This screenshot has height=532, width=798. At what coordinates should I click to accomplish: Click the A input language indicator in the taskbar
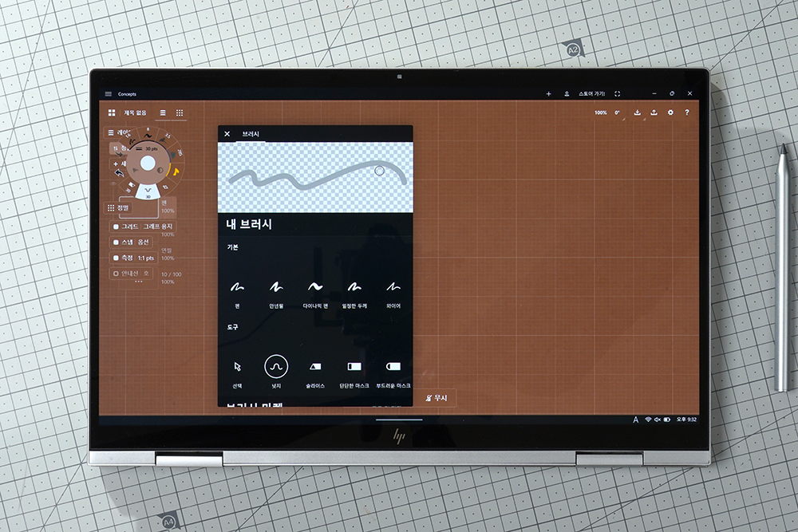coord(636,420)
